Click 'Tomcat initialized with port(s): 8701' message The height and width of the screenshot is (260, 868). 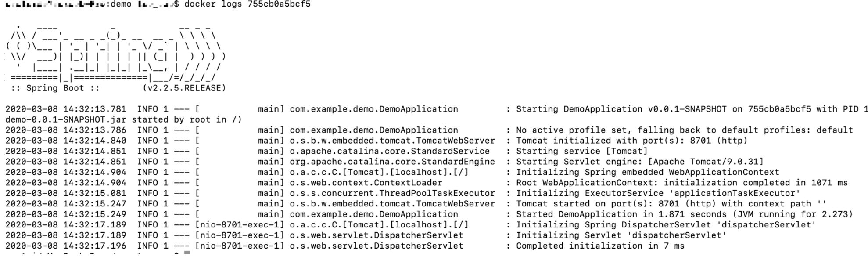tap(631, 141)
